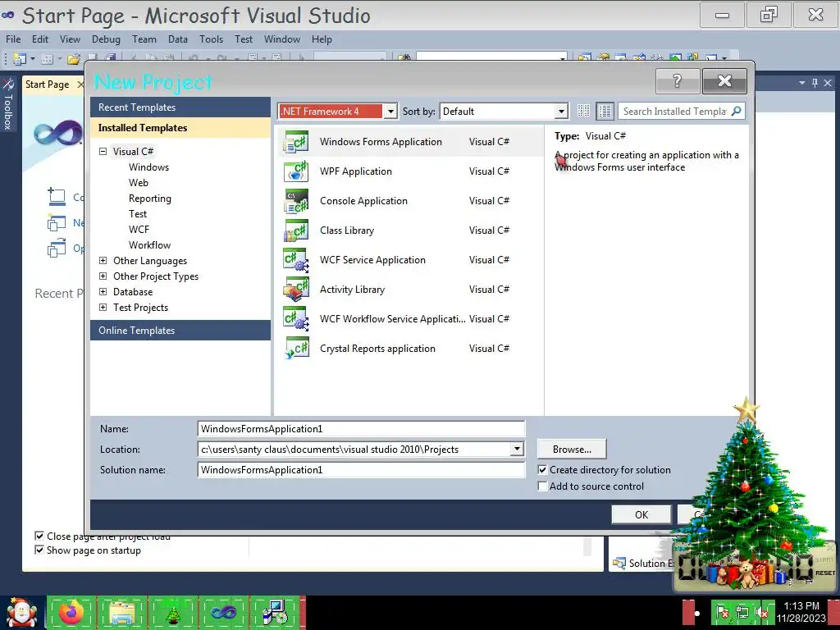The image size is (840, 630).
Task: Click into the Solution name field
Action: 361,470
